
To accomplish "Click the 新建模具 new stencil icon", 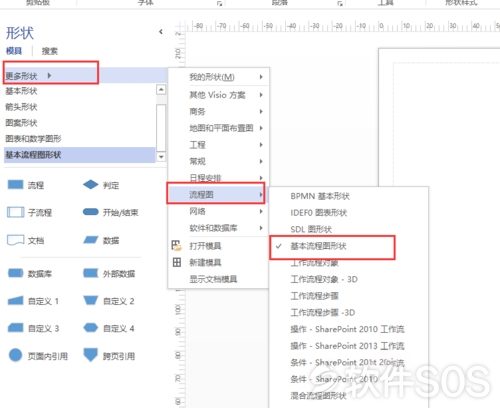I will point(177,262).
